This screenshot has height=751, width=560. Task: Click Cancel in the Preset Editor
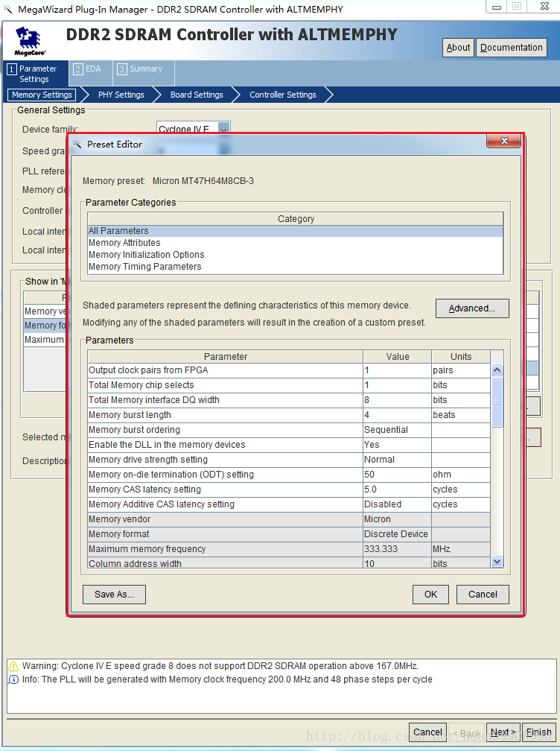(x=483, y=595)
